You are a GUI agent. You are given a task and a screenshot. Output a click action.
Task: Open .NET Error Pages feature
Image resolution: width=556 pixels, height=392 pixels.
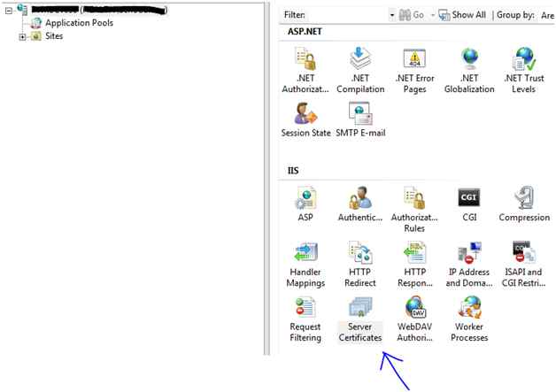414,70
